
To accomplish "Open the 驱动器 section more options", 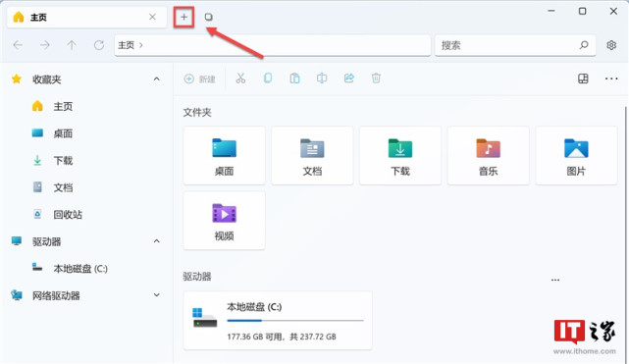I will pyautogui.click(x=555, y=281).
